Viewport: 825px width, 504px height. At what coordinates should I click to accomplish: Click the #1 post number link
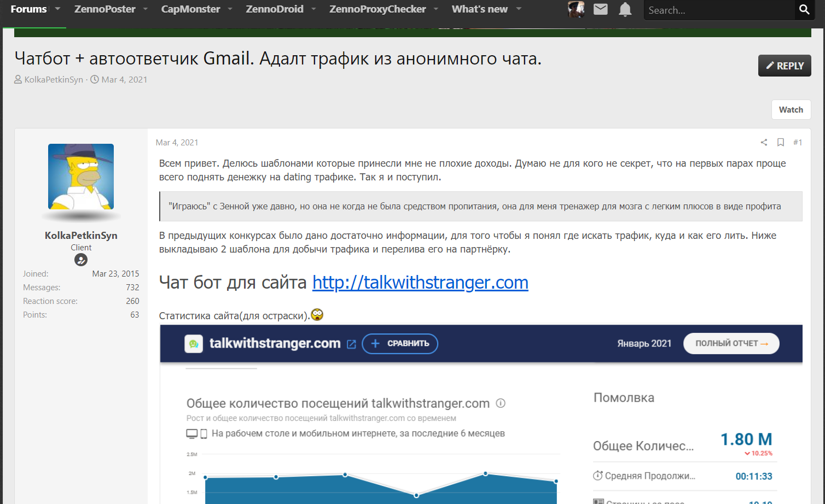(x=798, y=142)
